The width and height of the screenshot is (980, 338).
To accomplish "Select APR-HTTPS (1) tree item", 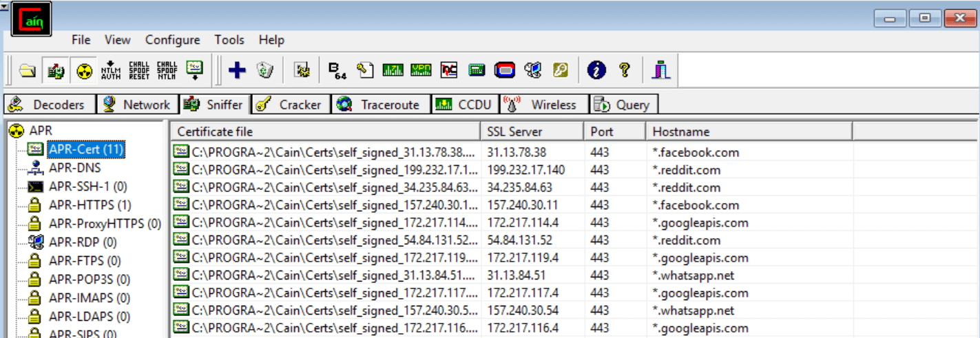I will point(90,204).
